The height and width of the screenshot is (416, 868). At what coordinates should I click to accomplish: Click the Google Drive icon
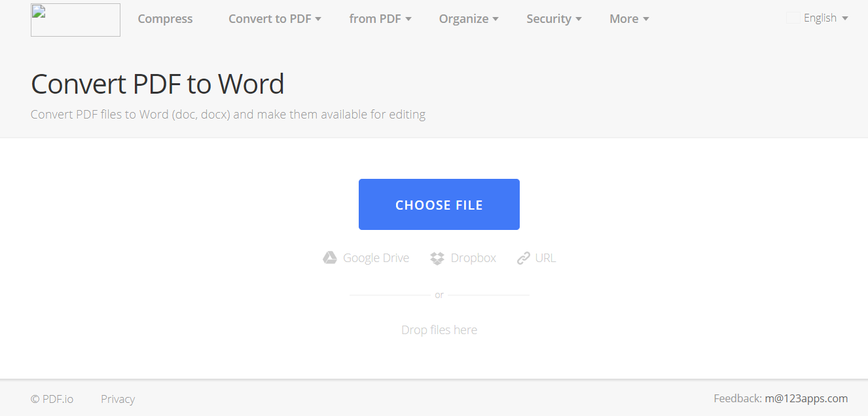point(330,258)
